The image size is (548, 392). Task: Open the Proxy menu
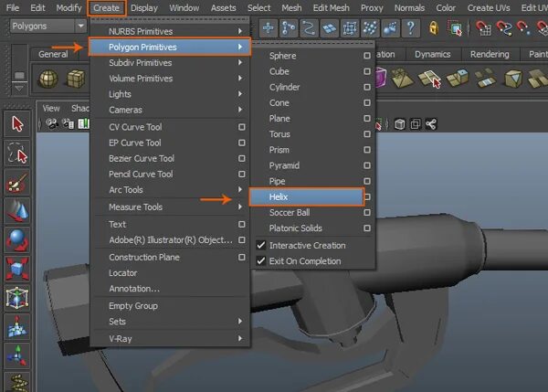coord(372,7)
